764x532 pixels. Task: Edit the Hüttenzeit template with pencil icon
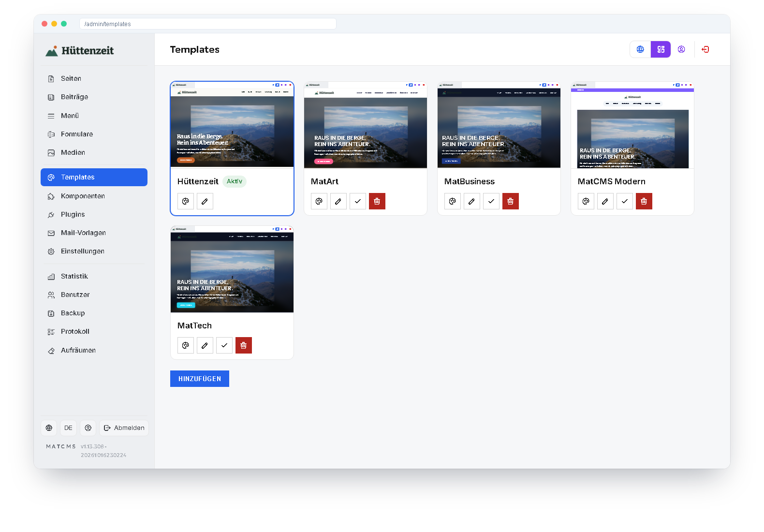[205, 201]
